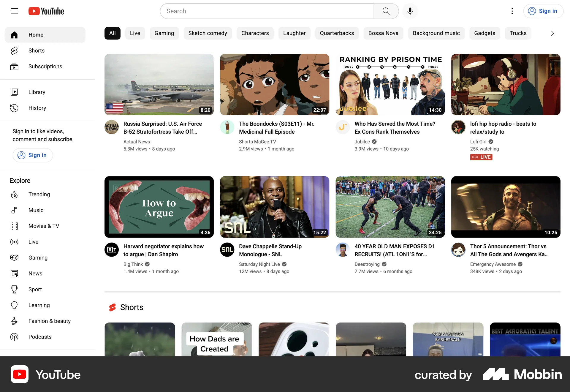The width and height of the screenshot is (570, 392).
Task: Open the lofi hip hop LIVE stream
Action: coord(505,84)
